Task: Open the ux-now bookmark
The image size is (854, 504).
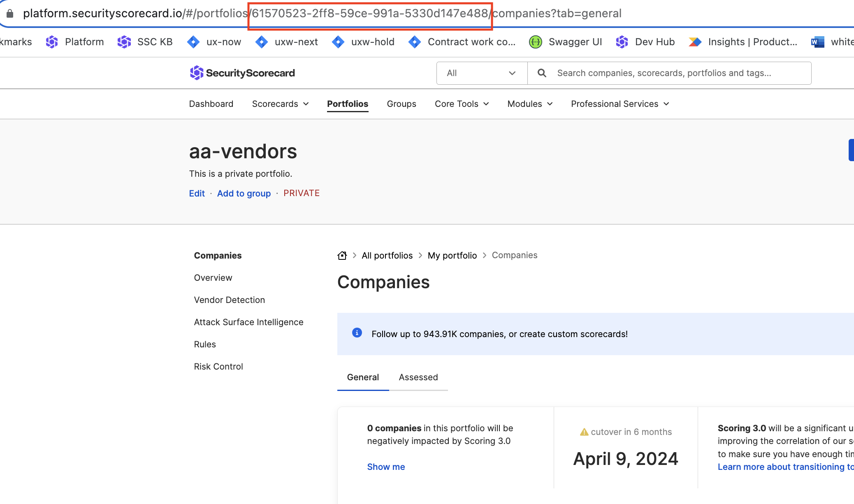Action: 224,42
